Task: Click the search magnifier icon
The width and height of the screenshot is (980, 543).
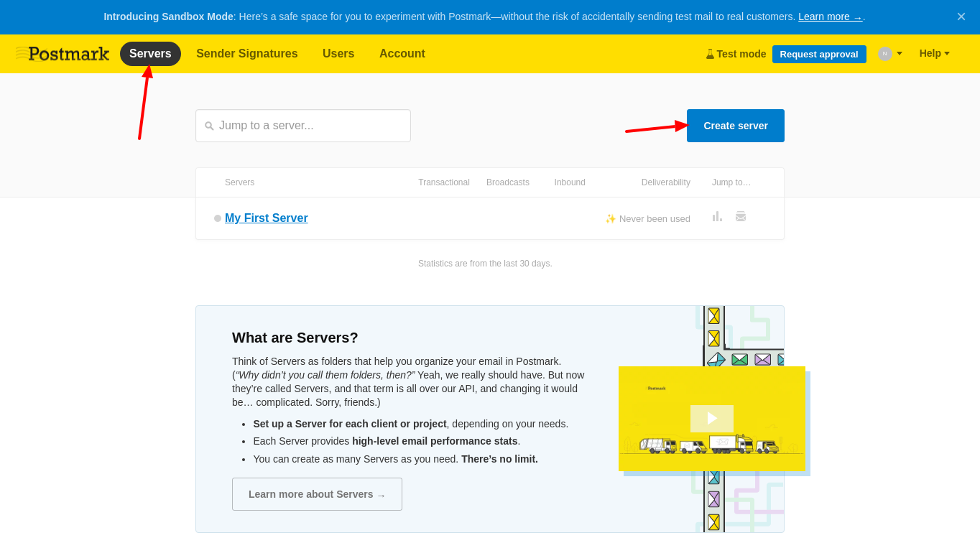Action: coord(209,126)
